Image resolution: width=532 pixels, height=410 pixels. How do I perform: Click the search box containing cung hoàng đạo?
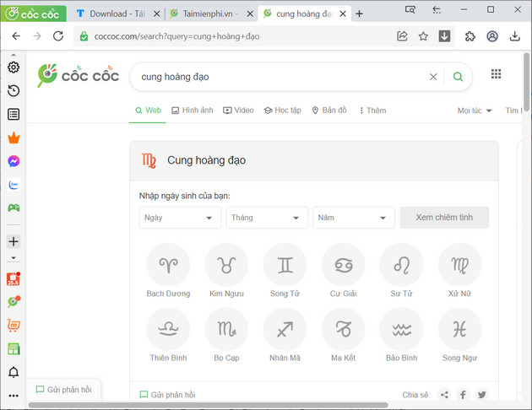tap(279, 77)
